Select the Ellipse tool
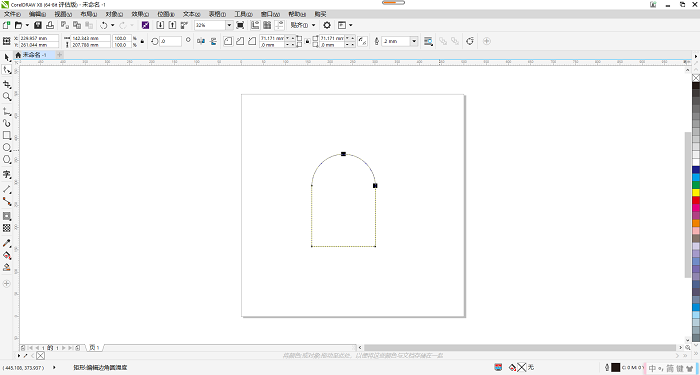Image resolution: width=700 pixels, height=375 pixels. pyautogui.click(x=7, y=147)
